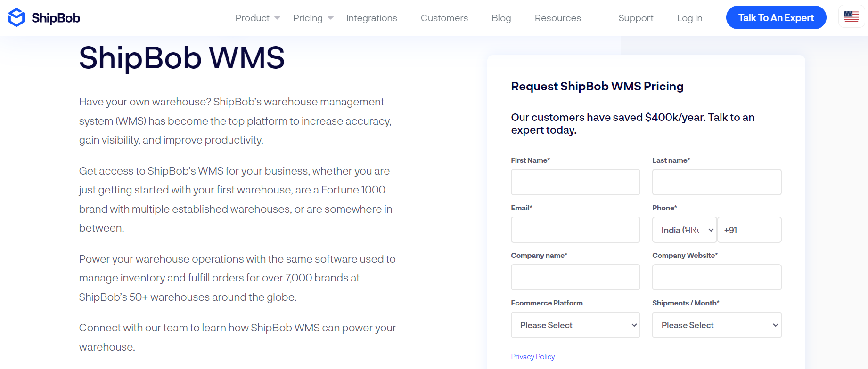Screen dimensions: 868x369
Task: Select the Integrations menu item
Action: coord(371,17)
